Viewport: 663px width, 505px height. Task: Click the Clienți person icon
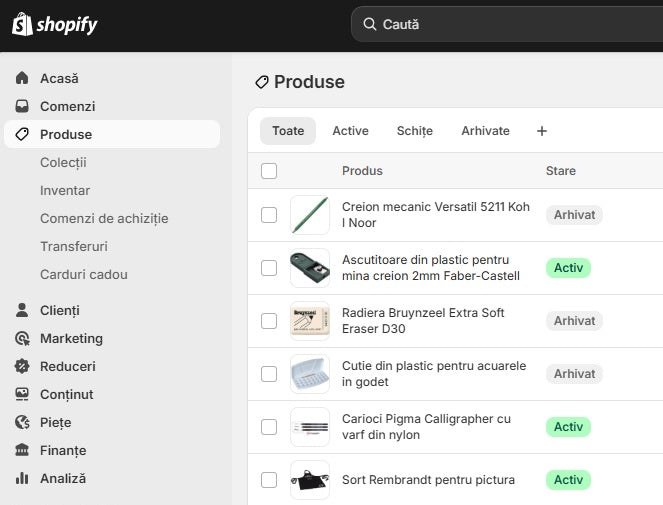pos(22,310)
